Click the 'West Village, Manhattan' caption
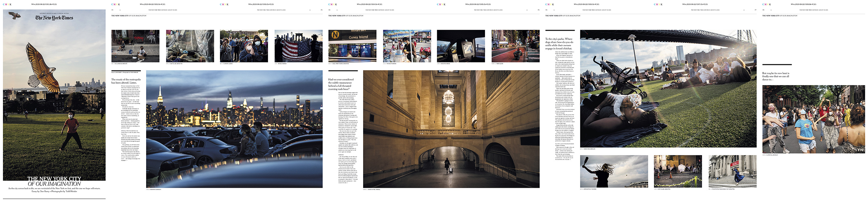The width and height of the screenshot is (868, 208). [662, 189]
